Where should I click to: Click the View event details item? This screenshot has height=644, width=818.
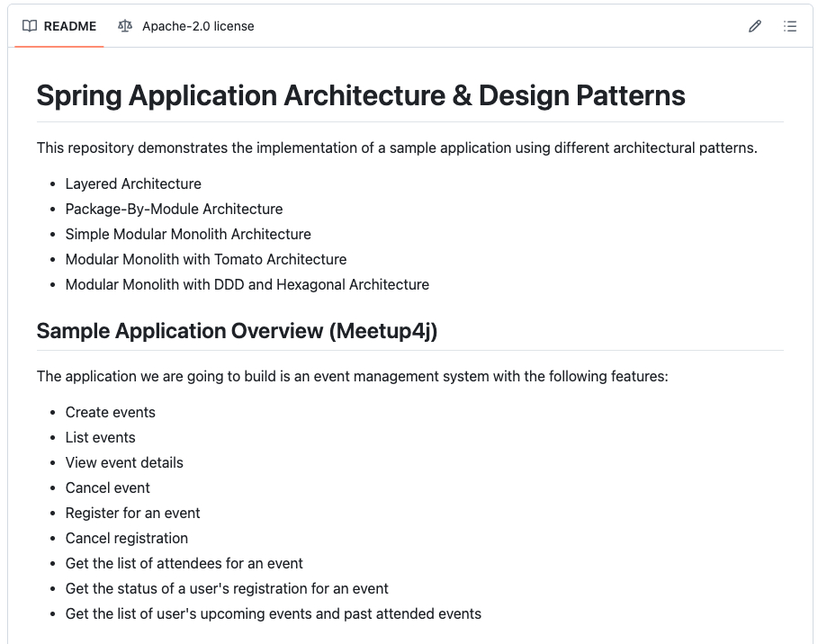coord(124,462)
